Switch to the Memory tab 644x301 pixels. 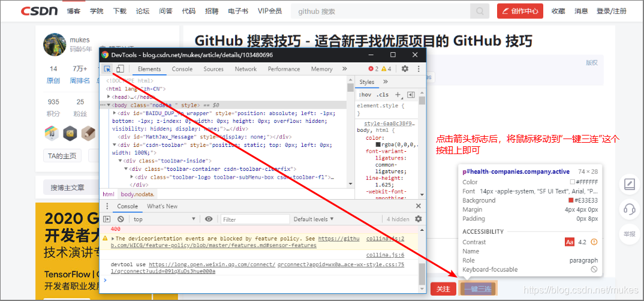(x=321, y=69)
